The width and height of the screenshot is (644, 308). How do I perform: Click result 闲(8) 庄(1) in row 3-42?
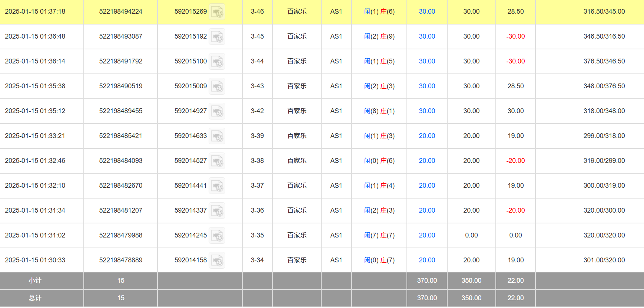coord(379,111)
